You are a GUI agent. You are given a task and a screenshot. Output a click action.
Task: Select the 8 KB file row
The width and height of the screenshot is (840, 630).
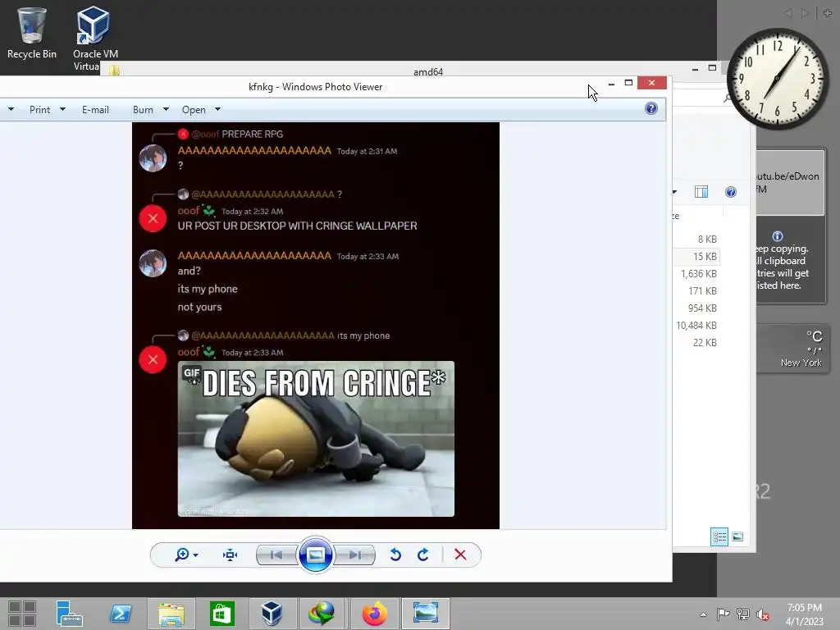(x=696, y=240)
